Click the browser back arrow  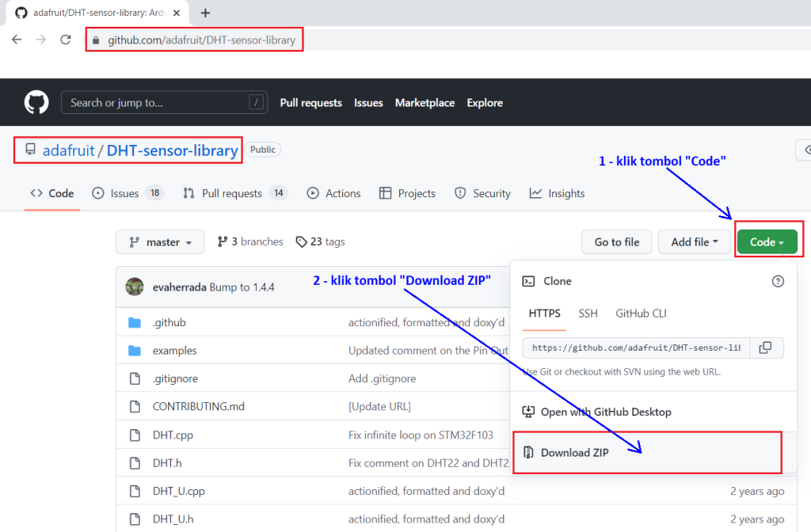[17, 39]
